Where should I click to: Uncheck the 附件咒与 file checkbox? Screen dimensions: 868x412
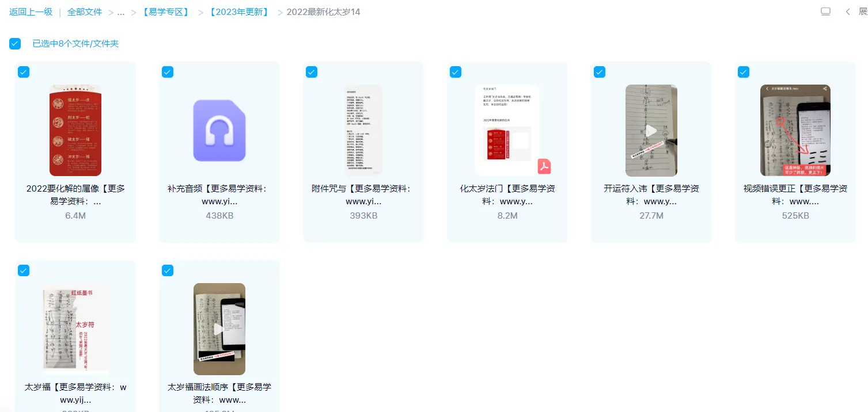(x=312, y=72)
